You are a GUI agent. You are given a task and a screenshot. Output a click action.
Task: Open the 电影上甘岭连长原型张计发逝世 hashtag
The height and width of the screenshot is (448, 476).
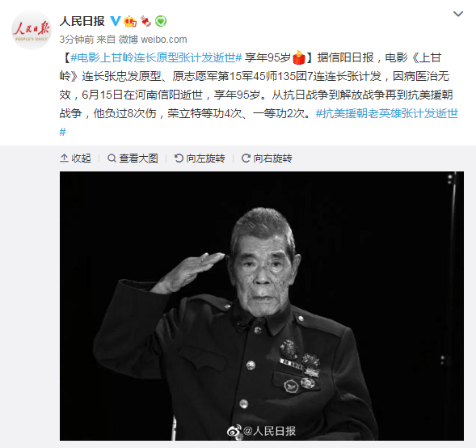point(156,57)
